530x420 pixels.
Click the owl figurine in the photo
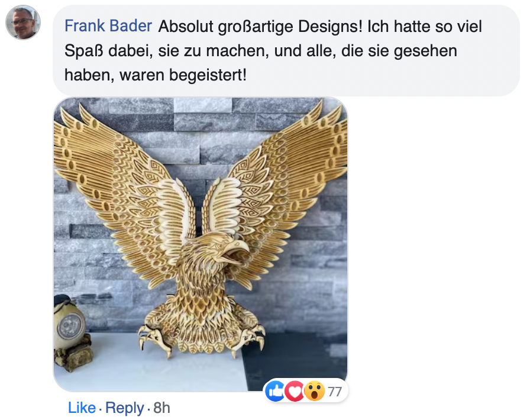click(72, 333)
